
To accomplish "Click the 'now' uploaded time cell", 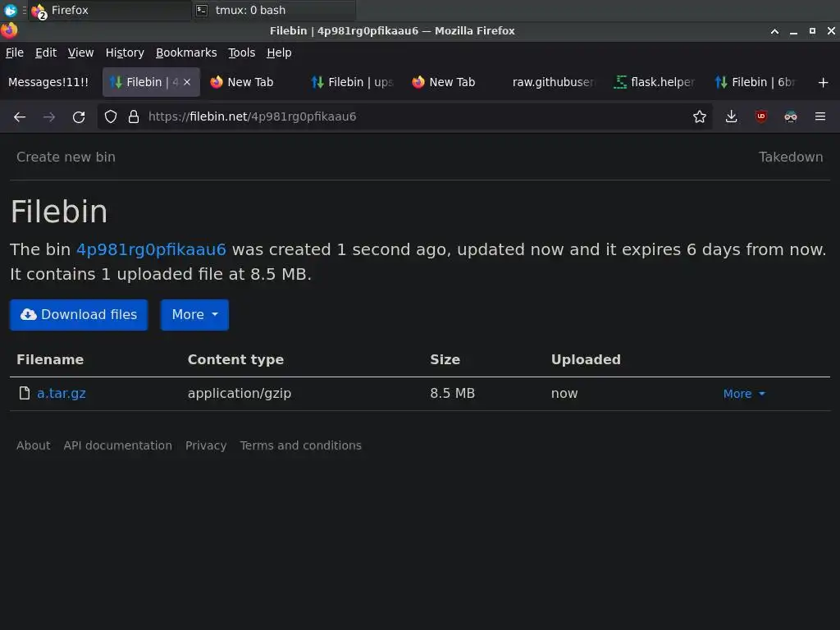I will (564, 393).
